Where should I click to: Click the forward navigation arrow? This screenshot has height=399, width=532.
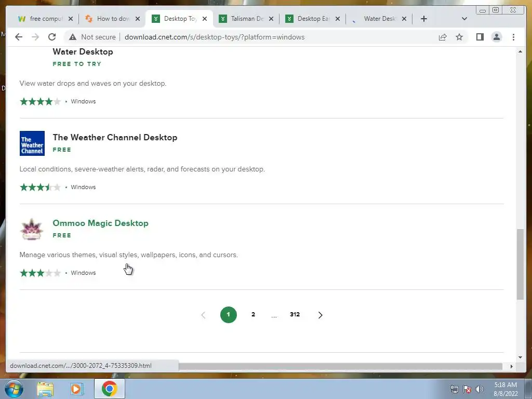pos(35,37)
